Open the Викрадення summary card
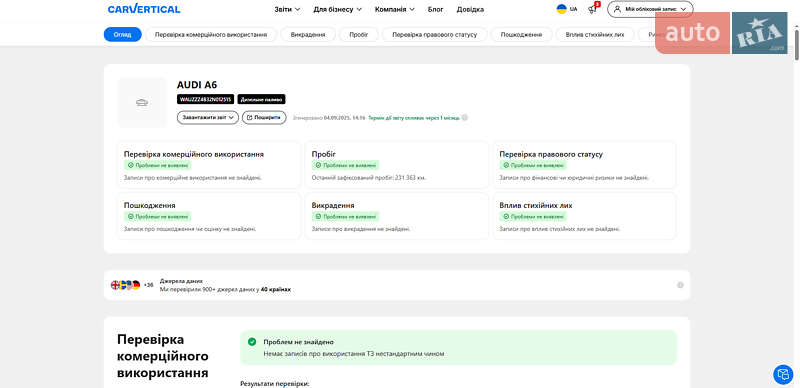 pos(397,216)
